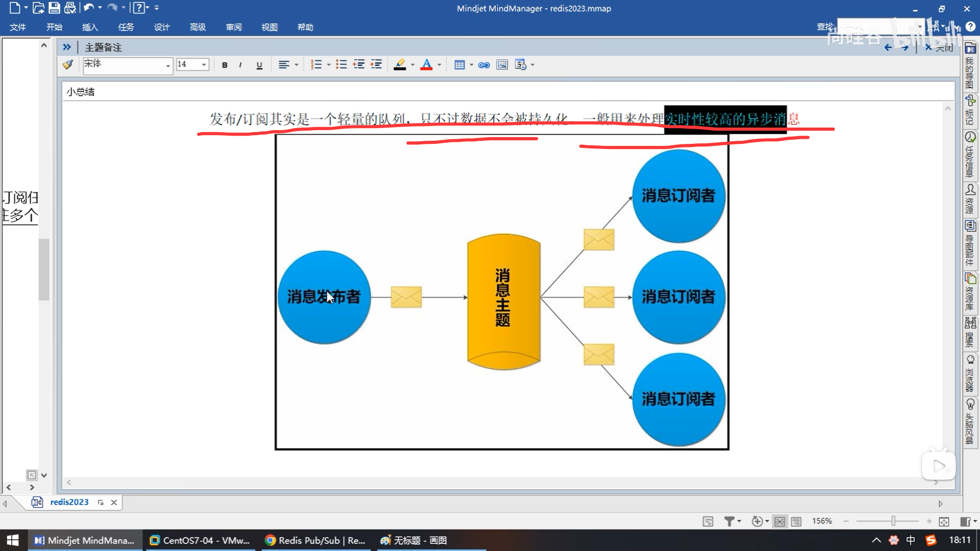Open the filter icon in status bar
The image size is (980, 551).
(x=729, y=521)
